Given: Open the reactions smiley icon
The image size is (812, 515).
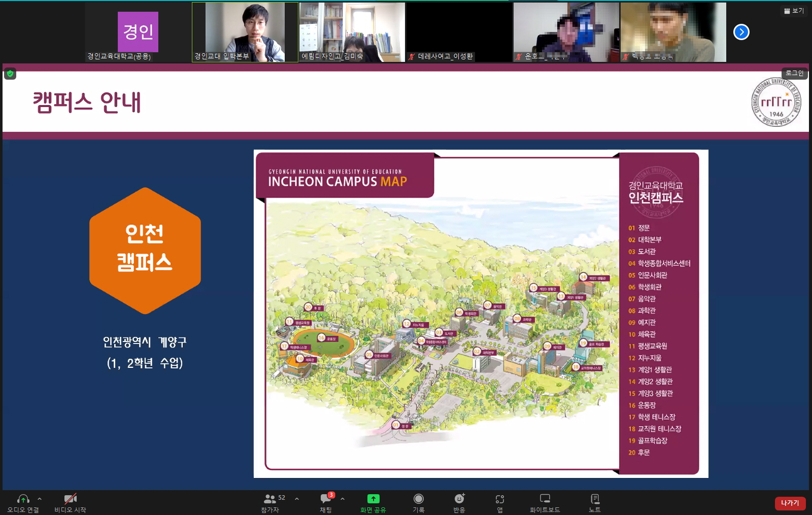Looking at the screenshot, I should coord(459,499).
